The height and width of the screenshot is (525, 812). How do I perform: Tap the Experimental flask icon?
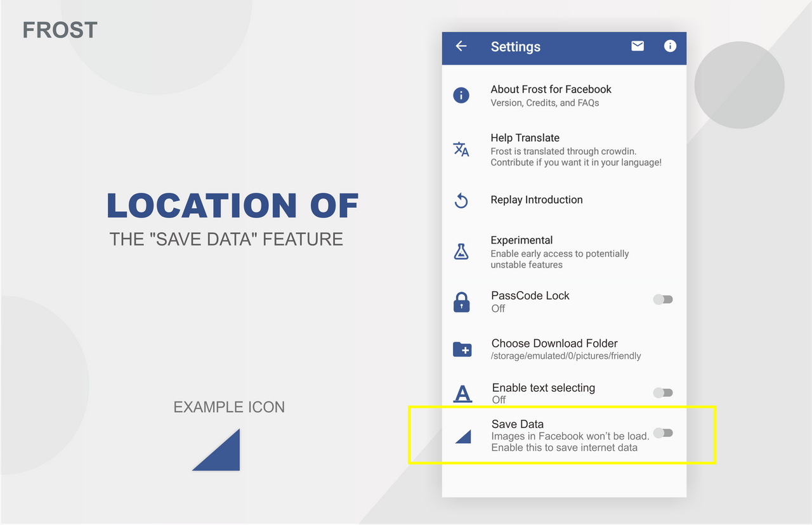coord(461,252)
